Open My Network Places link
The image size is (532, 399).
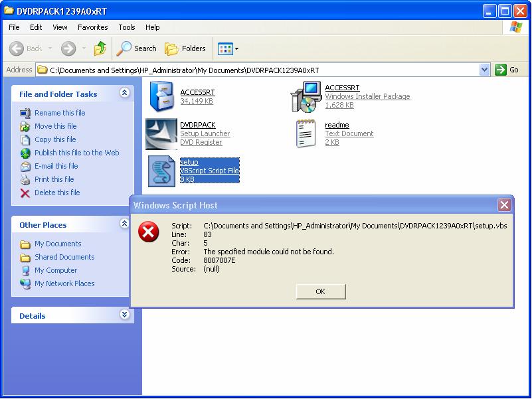[64, 283]
